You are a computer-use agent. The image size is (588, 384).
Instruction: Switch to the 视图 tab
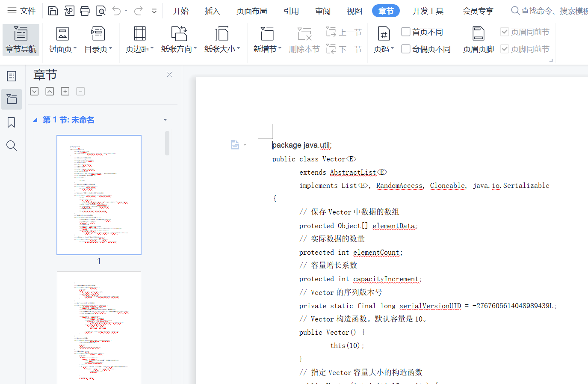tap(355, 11)
